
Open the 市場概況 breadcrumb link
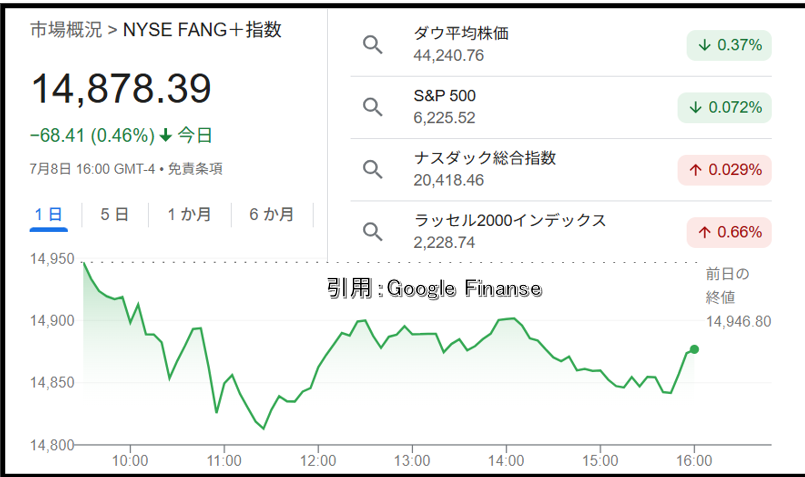pos(66,30)
